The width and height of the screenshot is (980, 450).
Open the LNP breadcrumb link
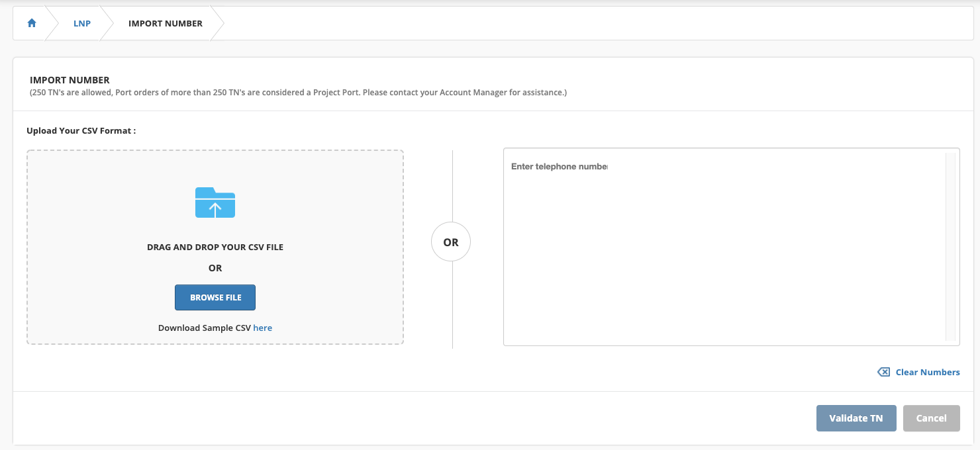tap(82, 23)
